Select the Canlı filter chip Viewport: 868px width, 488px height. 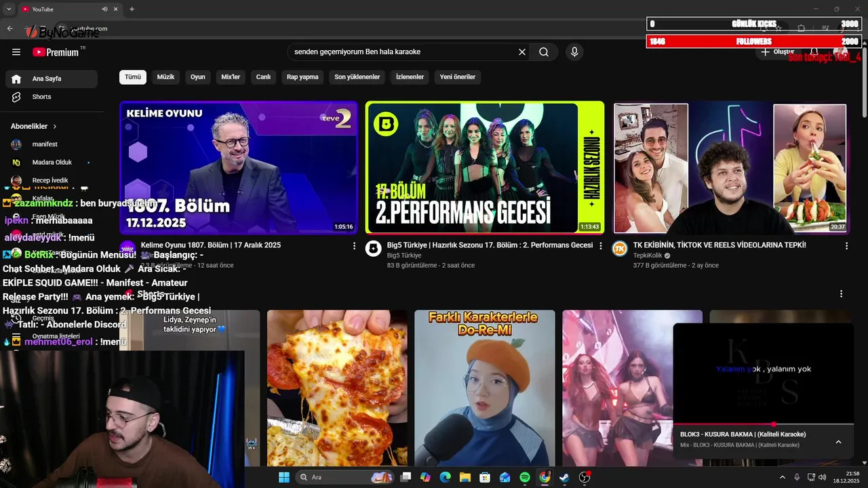(x=263, y=77)
